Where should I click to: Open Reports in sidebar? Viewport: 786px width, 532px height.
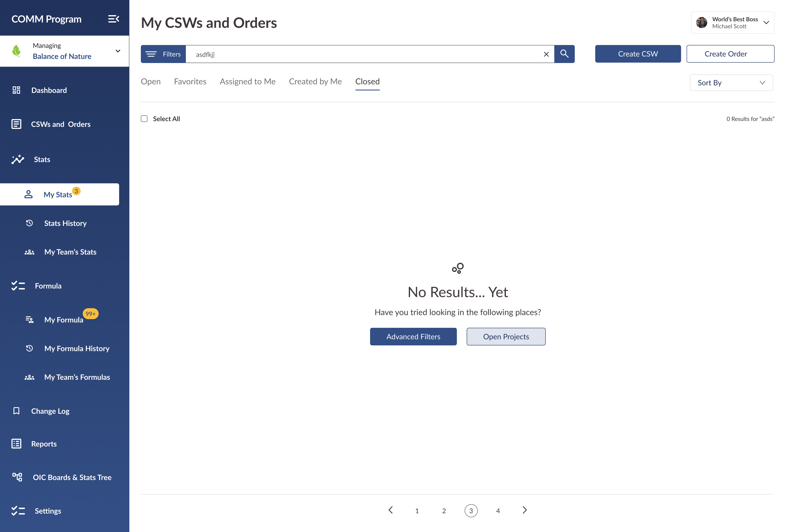click(x=44, y=444)
